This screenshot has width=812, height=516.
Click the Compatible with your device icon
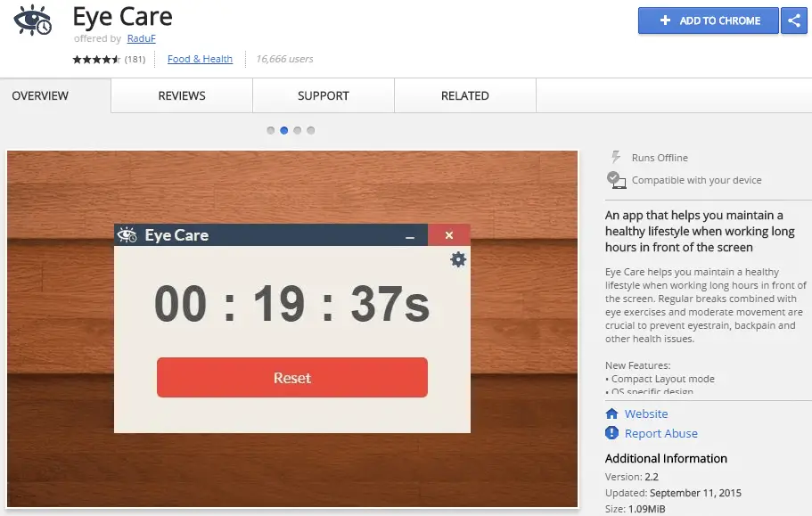point(616,180)
